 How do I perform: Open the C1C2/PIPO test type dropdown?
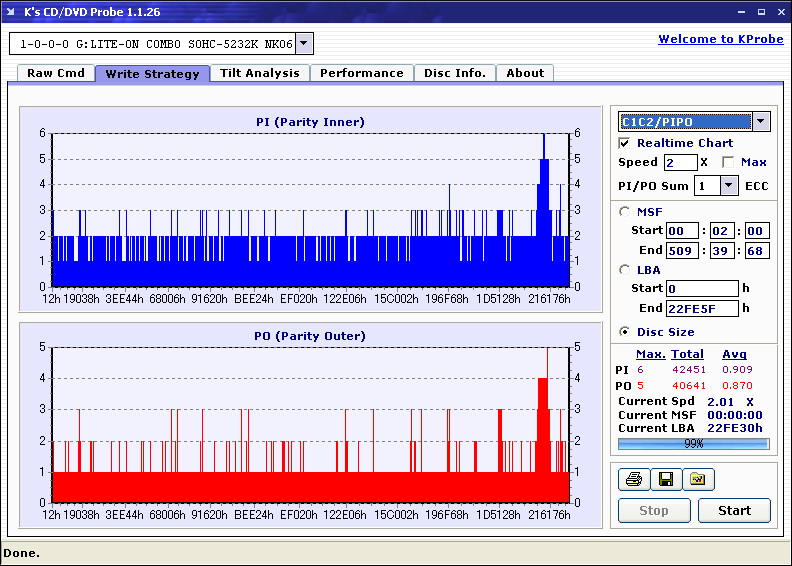(761, 121)
